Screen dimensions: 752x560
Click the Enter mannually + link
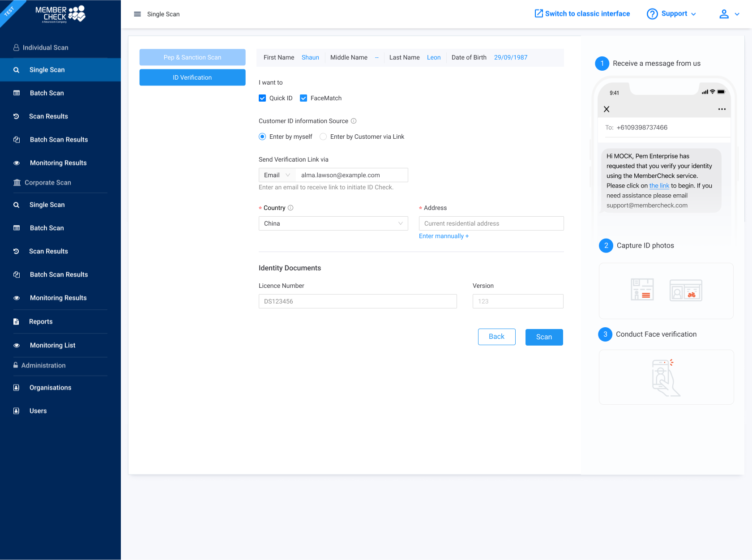pyautogui.click(x=444, y=236)
